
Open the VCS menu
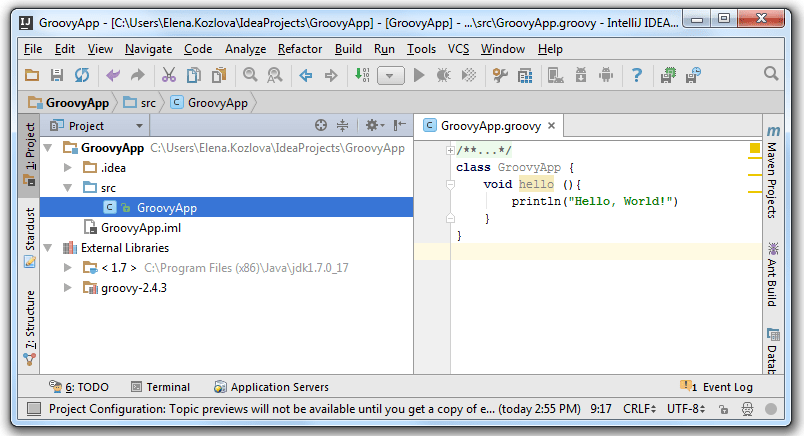pyautogui.click(x=458, y=49)
